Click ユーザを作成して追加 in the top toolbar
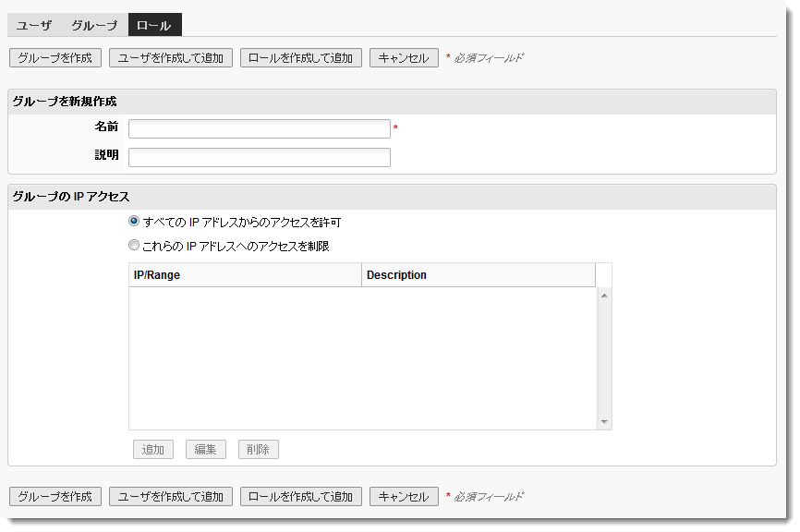Image resolution: width=800 pixels, height=532 pixels. (170, 57)
